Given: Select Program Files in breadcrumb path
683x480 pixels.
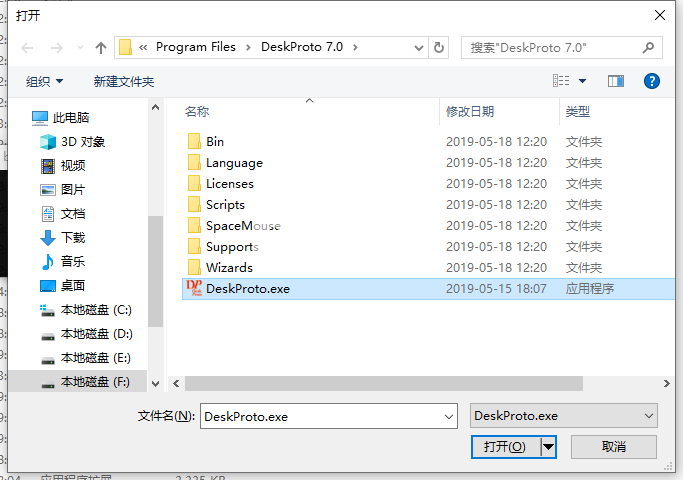Looking at the screenshot, I should (196, 47).
